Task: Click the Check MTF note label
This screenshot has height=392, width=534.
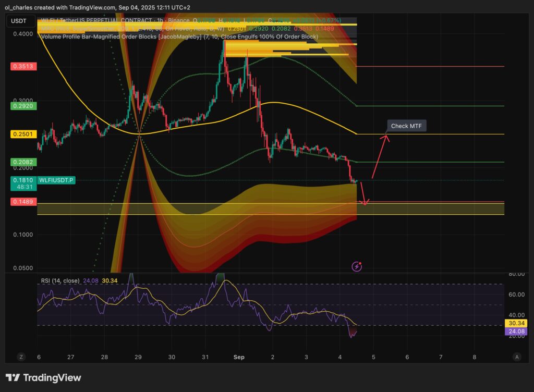Action: (x=406, y=126)
